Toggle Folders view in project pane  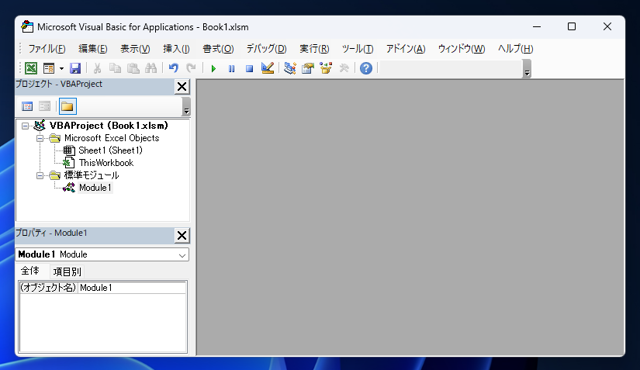pos(67,106)
